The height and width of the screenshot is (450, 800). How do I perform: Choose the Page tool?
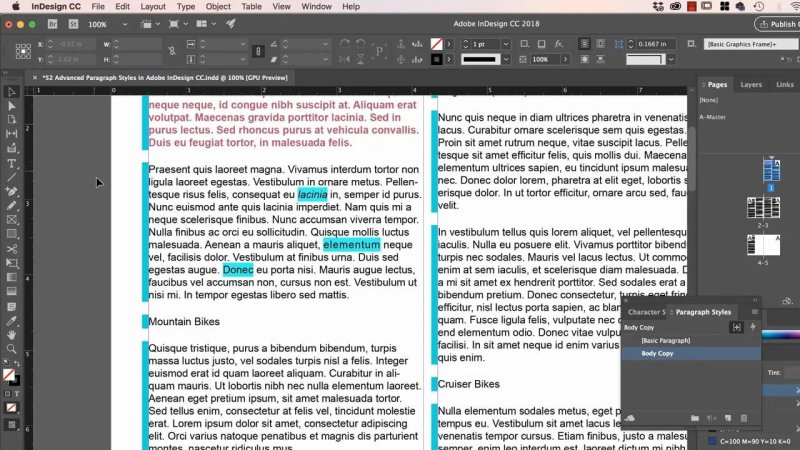[11, 119]
